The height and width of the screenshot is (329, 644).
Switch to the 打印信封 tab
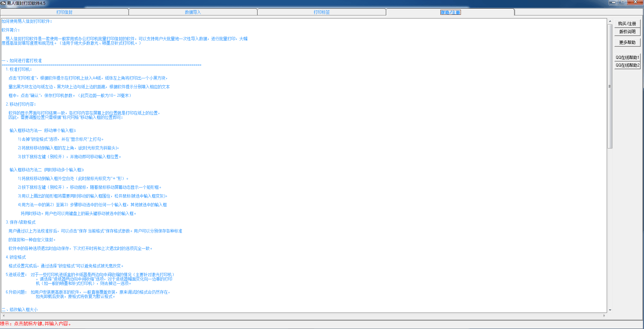click(x=64, y=12)
